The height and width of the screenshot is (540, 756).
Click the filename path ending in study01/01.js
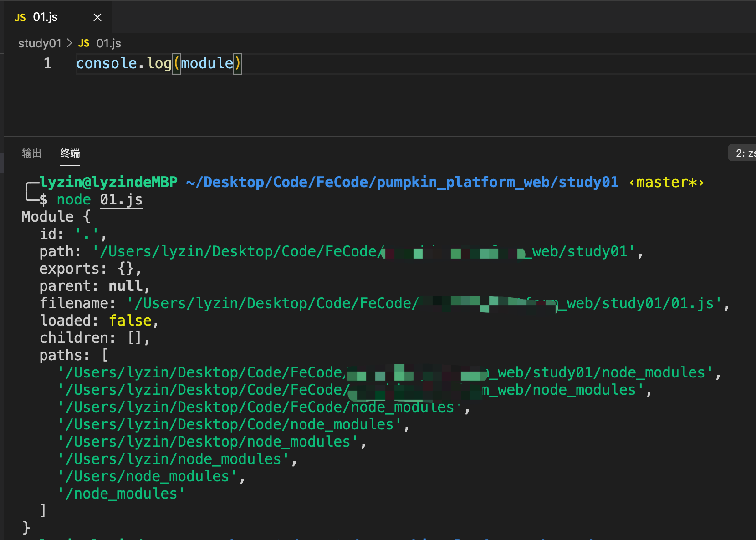pos(424,303)
